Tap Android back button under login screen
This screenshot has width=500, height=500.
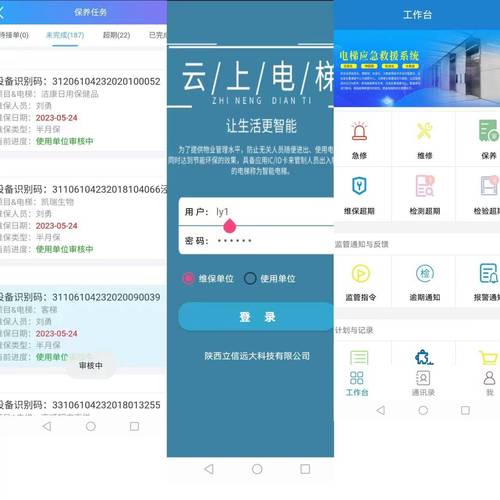[209, 469]
